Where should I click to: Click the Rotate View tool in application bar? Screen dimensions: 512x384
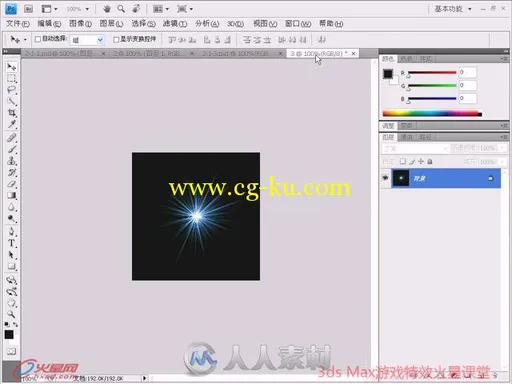pos(136,9)
